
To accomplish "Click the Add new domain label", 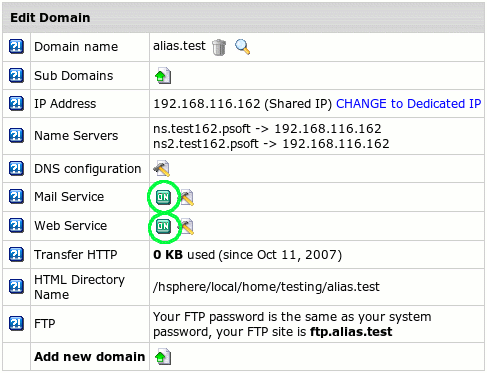I will tap(90, 357).
